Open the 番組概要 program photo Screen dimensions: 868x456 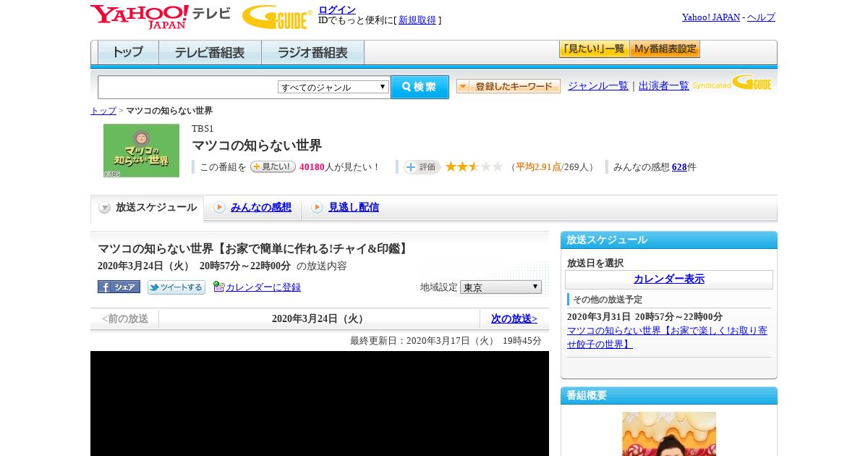(x=669, y=434)
